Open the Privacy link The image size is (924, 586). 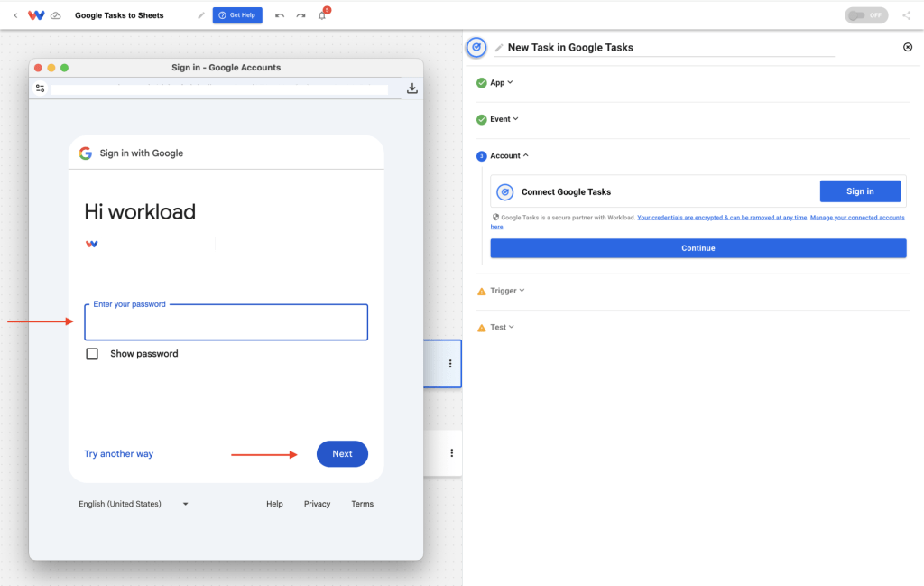(317, 504)
